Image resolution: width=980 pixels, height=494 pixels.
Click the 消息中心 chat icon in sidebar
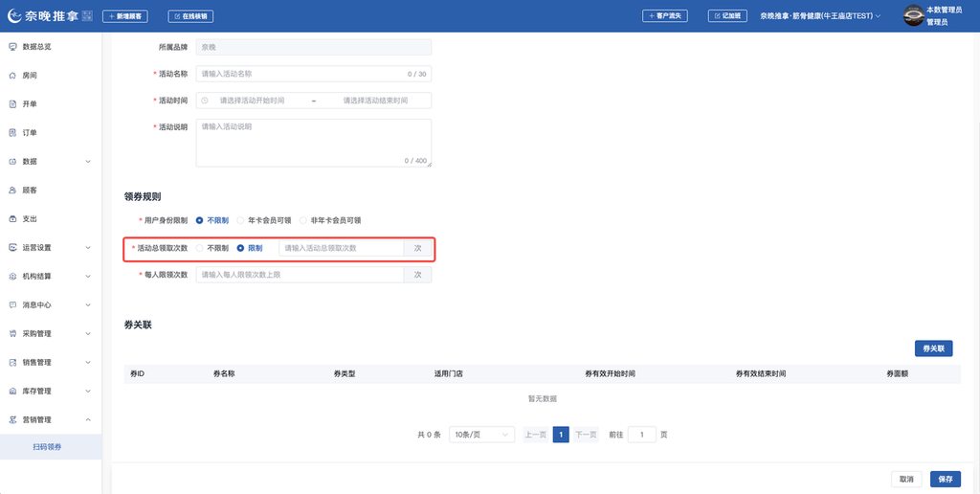12,305
